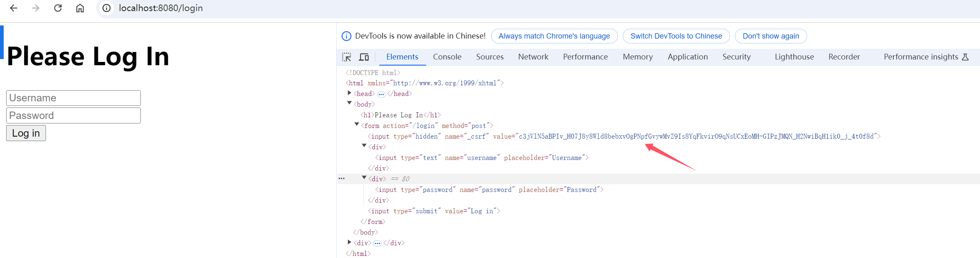The image size is (980, 258).
Task: Click the site information icon in address bar
Action: (x=106, y=8)
